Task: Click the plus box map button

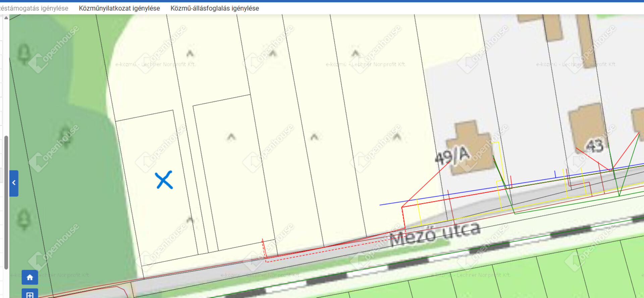Action: (30, 294)
